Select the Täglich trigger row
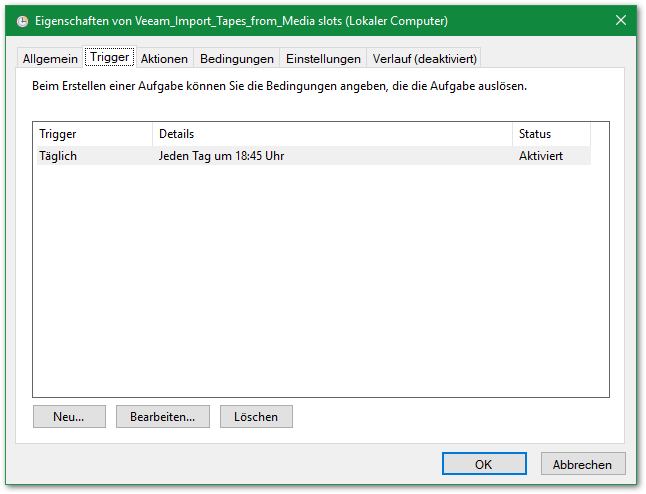Screen dimensions: 646x494 click(x=58, y=156)
